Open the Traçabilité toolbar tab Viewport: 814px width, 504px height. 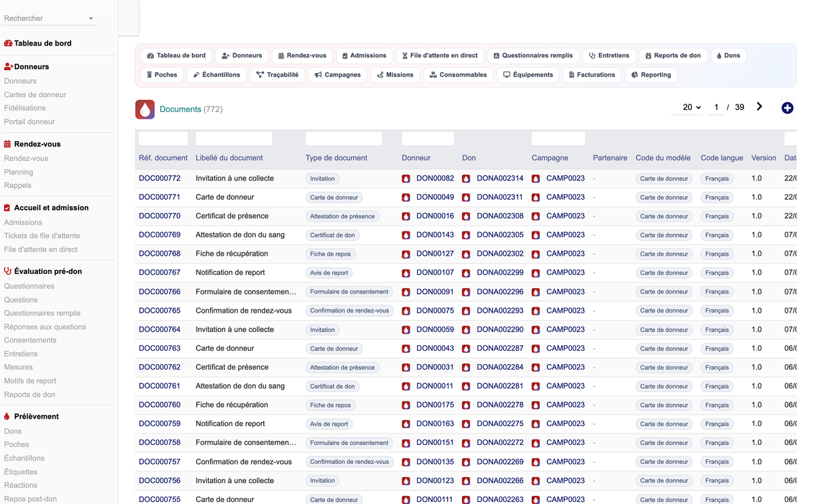coord(277,75)
